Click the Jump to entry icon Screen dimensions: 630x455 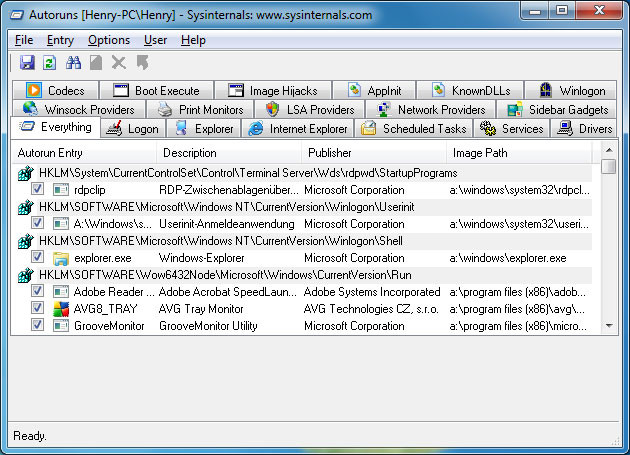tap(143, 63)
